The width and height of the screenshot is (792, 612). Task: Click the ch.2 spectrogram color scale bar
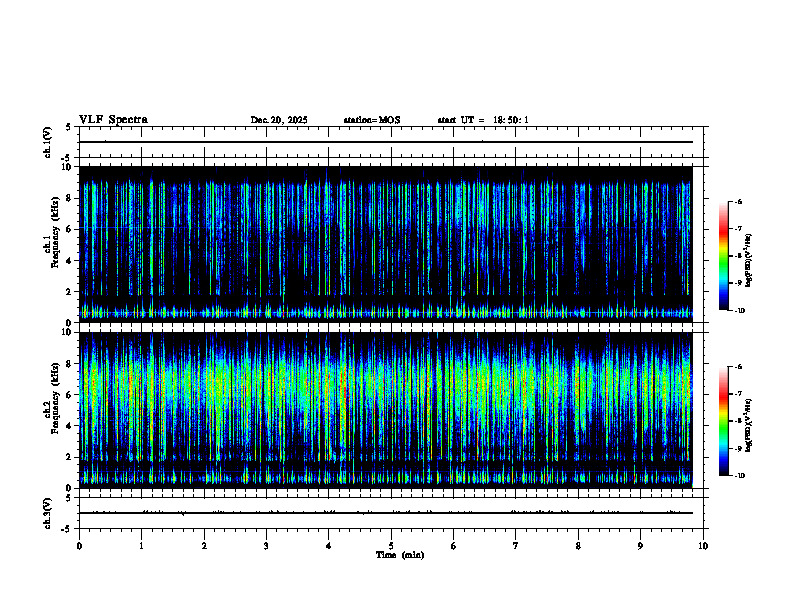[724, 421]
